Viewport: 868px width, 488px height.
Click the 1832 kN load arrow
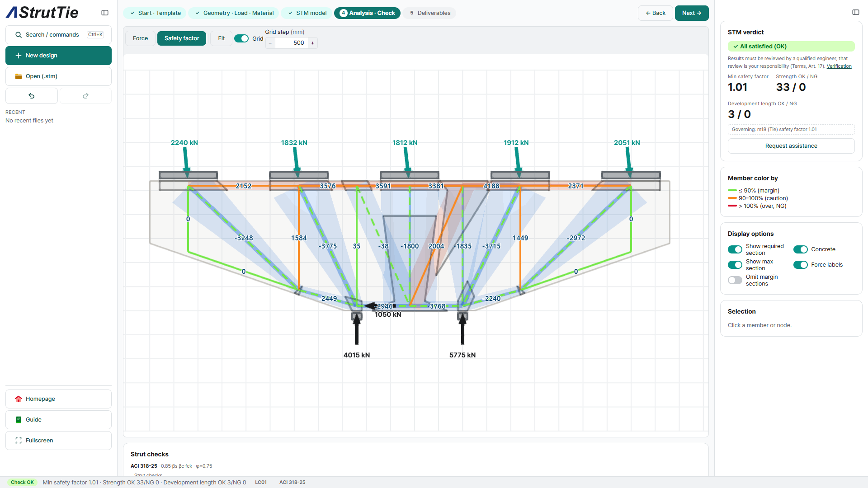[296, 162]
